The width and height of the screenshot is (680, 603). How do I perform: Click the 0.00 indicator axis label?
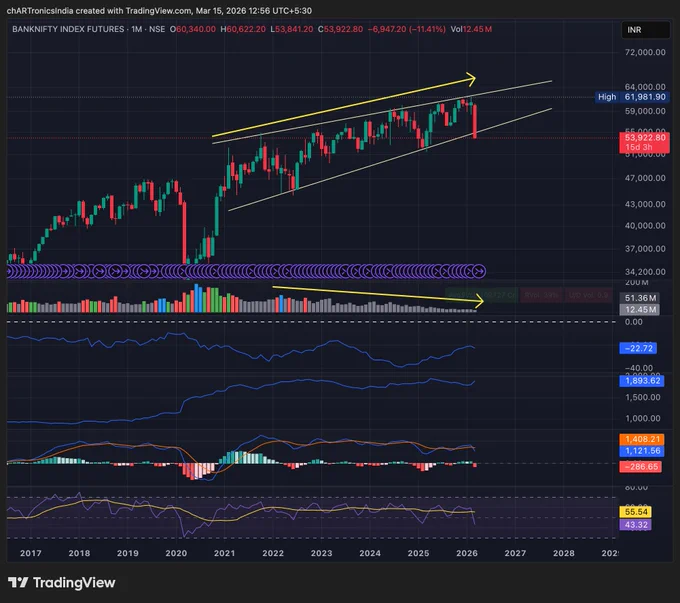(634, 322)
